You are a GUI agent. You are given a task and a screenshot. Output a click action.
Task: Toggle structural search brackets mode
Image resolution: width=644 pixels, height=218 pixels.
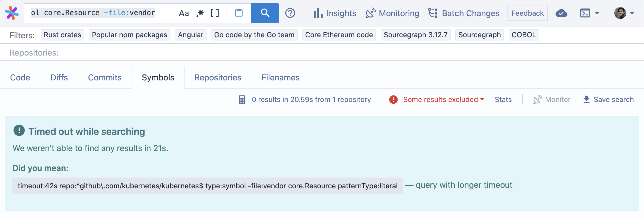215,13
